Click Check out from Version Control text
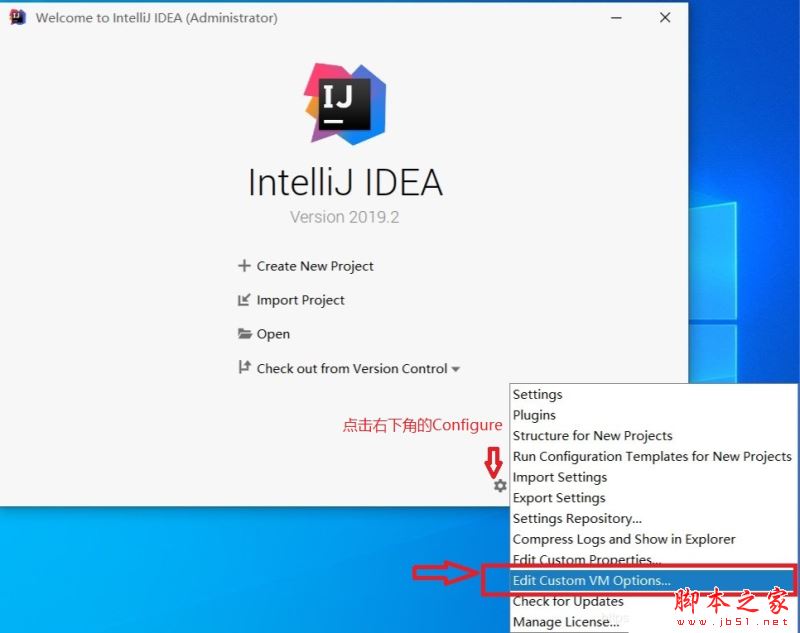The height and width of the screenshot is (633, 800). 352,368
